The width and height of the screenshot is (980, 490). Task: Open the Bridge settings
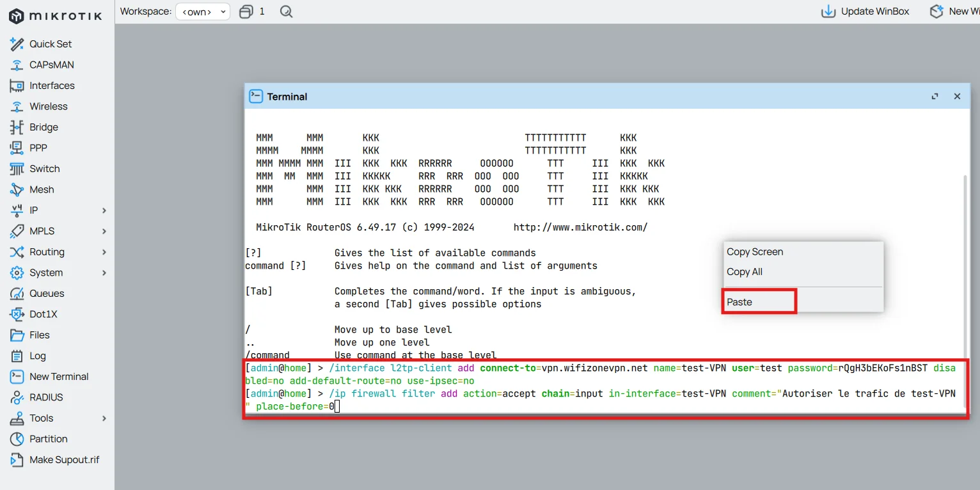42,127
